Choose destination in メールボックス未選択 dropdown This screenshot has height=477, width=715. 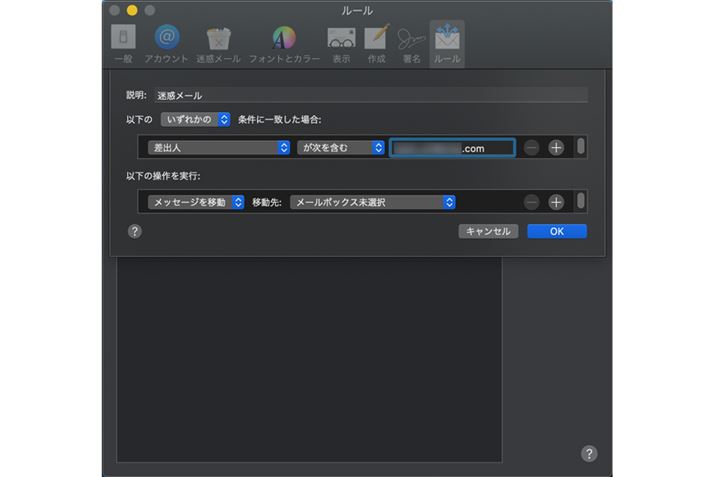coord(373,202)
